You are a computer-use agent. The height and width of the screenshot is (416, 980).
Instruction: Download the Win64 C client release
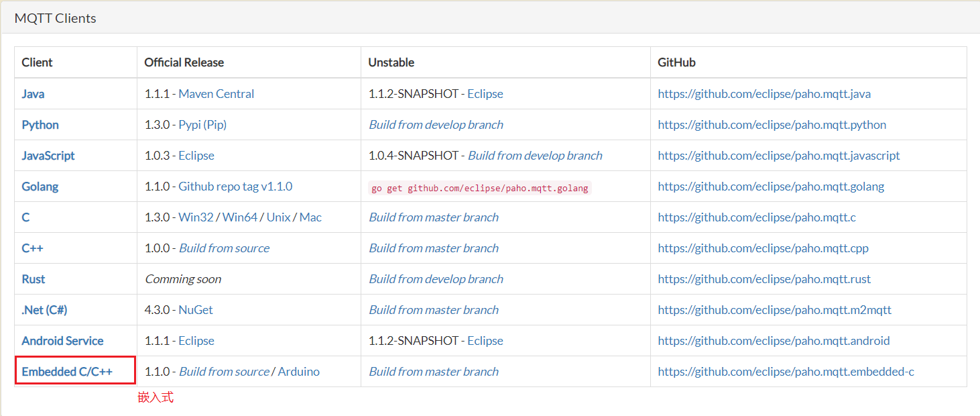240,217
